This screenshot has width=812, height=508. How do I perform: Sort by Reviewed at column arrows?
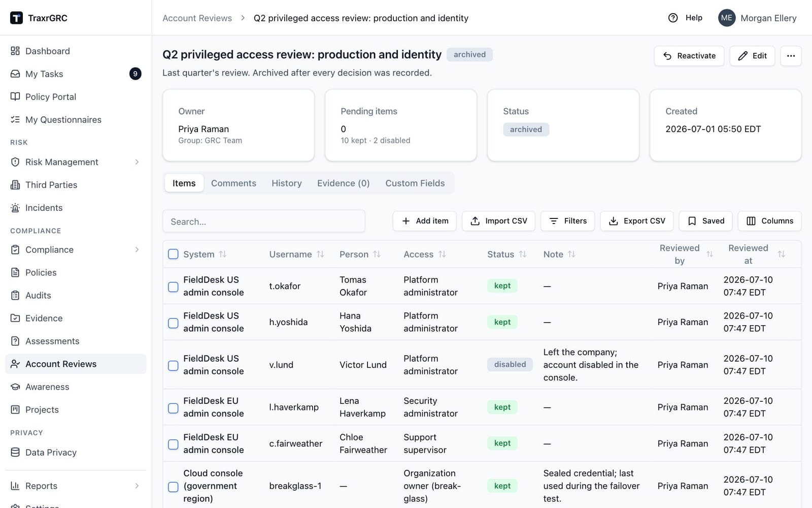782,254
